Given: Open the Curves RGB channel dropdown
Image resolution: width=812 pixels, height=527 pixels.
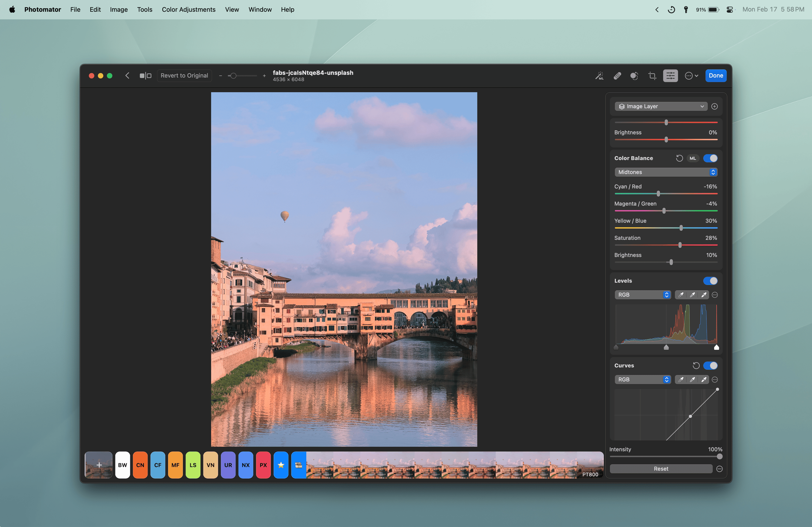Looking at the screenshot, I should (643, 380).
